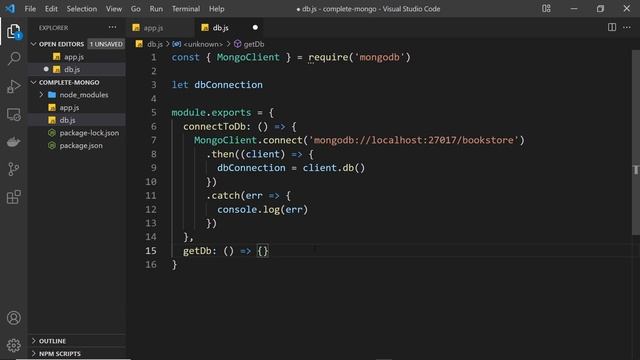Click the 1 UNSAVED badge
The width and height of the screenshot is (640, 360).
coord(106,44)
